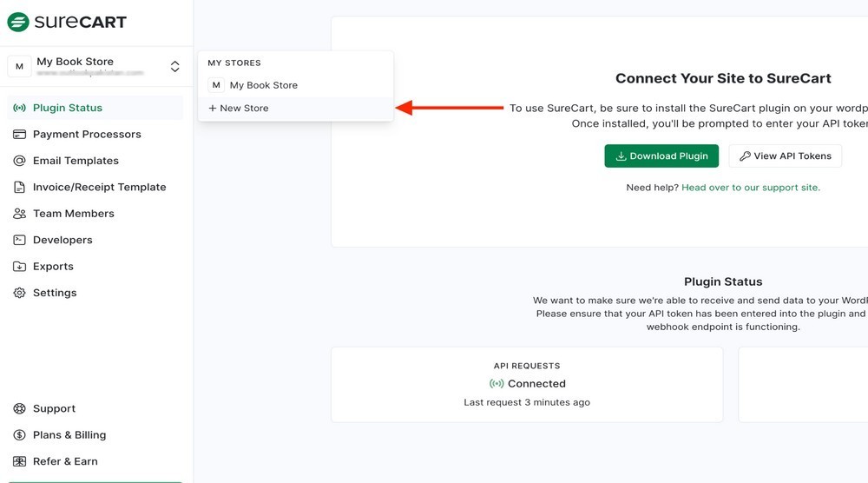
Task: Choose New Store option
Action: (296, 109)
